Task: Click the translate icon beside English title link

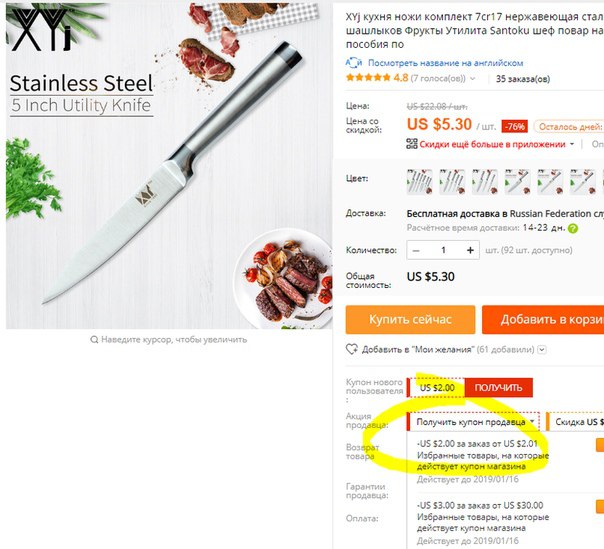Action: pos(353,62)
